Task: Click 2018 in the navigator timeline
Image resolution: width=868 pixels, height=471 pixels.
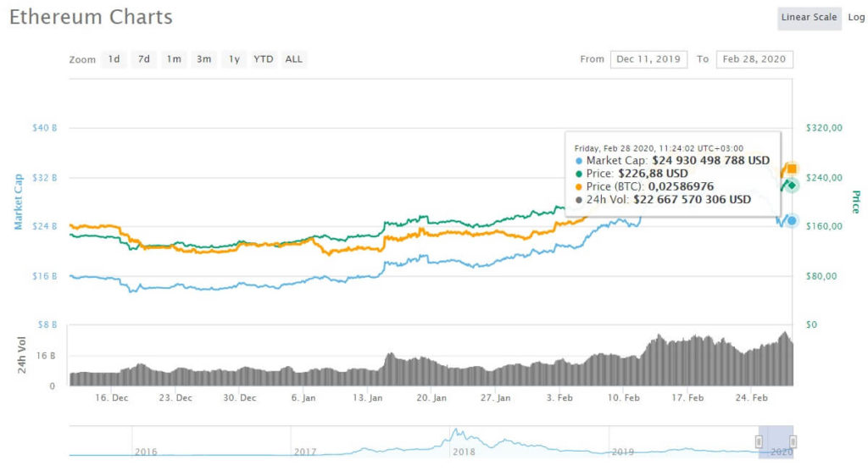Action: tap(464, 452)
